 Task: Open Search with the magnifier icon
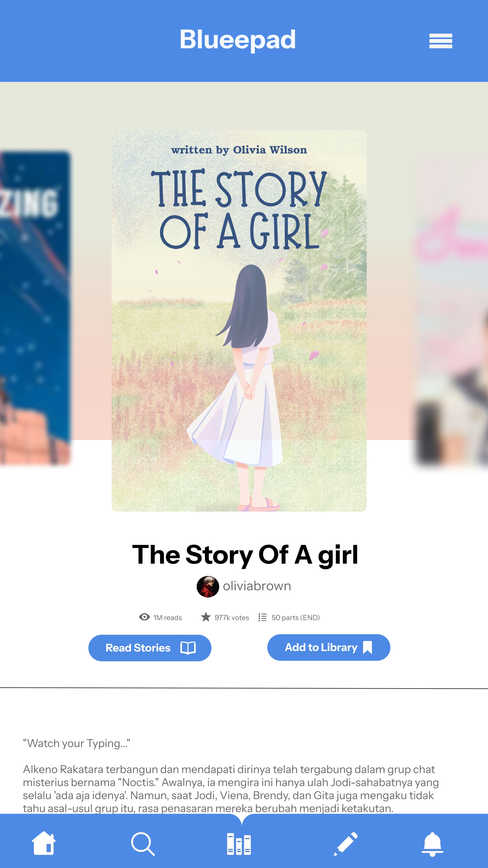(143, 844)
